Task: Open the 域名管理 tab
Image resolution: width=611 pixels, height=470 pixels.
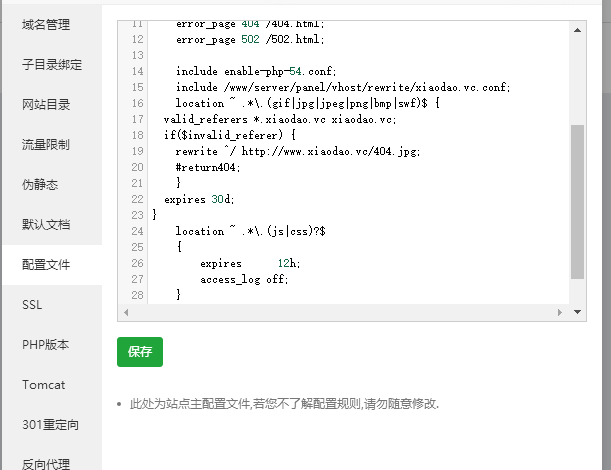Action: [46, 23]
